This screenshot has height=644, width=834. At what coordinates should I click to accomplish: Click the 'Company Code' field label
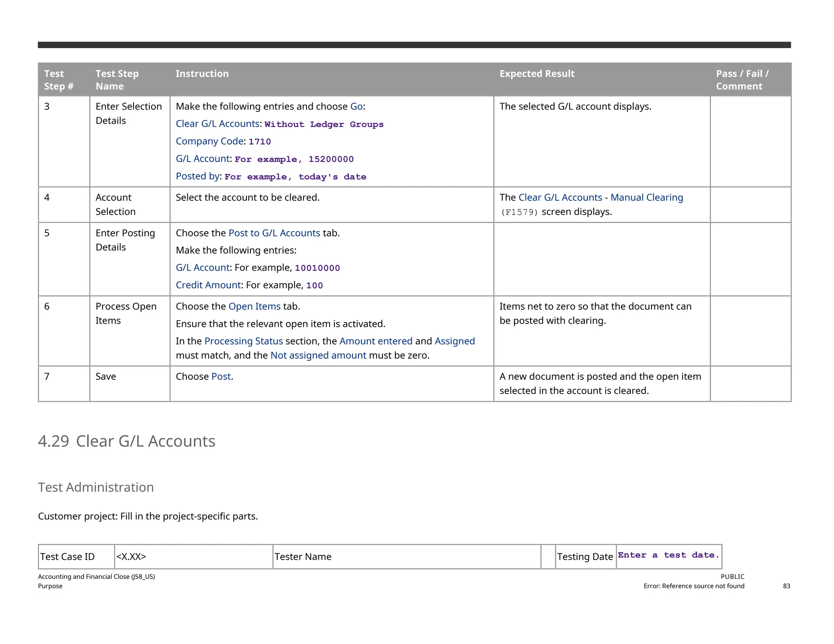[x=209, y=141]
